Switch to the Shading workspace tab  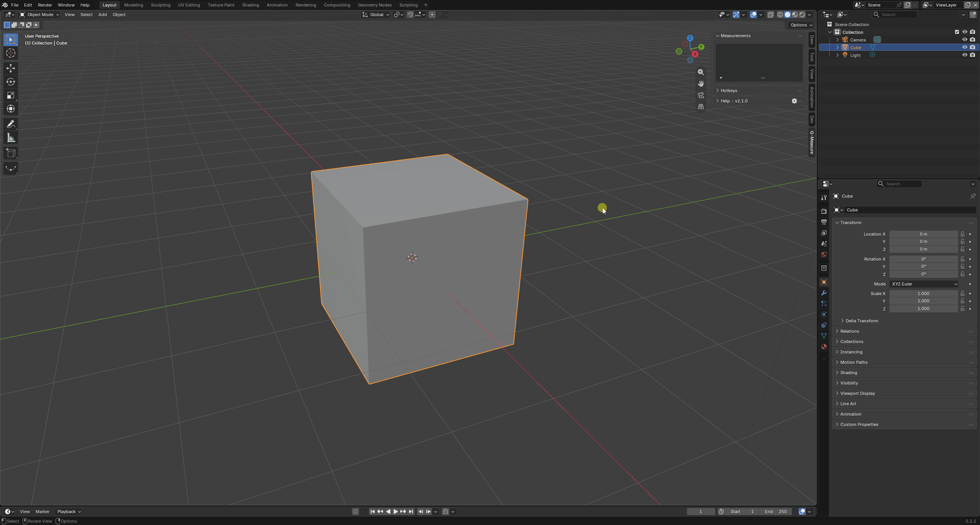(x=250, y=5)
